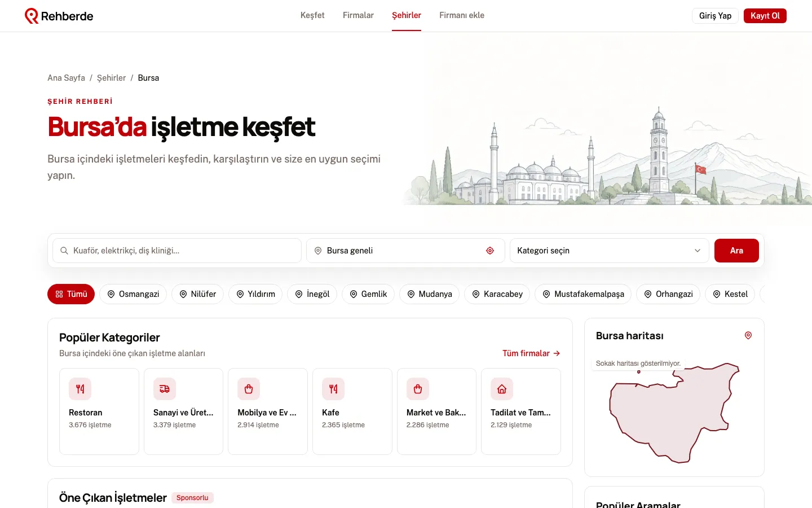Click the Giriş Yap button
812x508 pixels.
[715, 16]
